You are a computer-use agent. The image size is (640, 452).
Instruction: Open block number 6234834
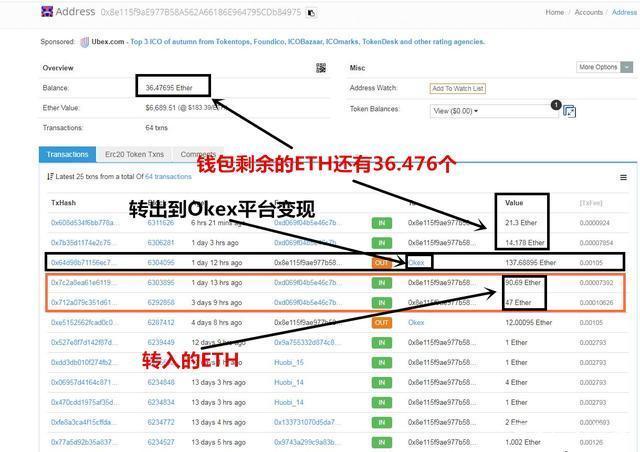(x=160, y=402)
